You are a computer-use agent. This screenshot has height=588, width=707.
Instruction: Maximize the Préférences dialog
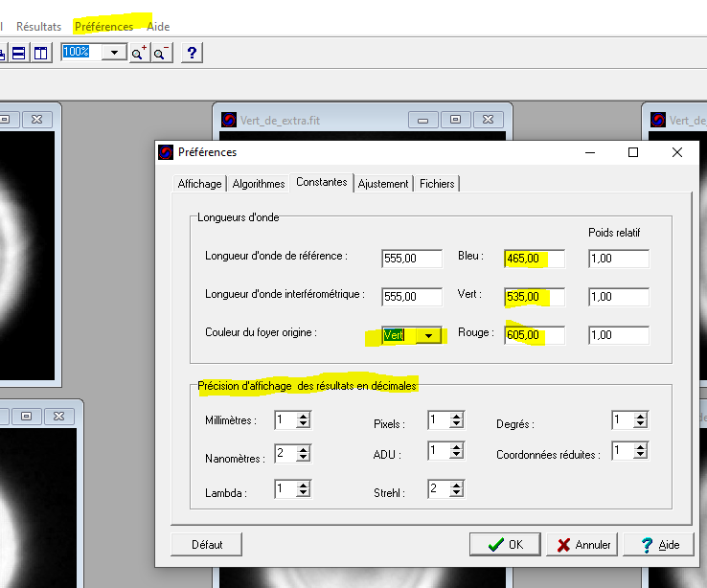pyautogui.click(x=633, y=152)
